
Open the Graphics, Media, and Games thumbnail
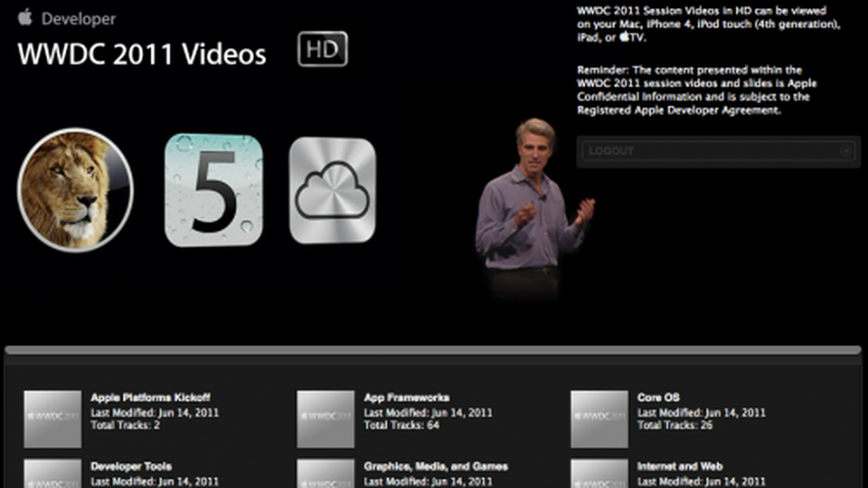coord(325,474)
